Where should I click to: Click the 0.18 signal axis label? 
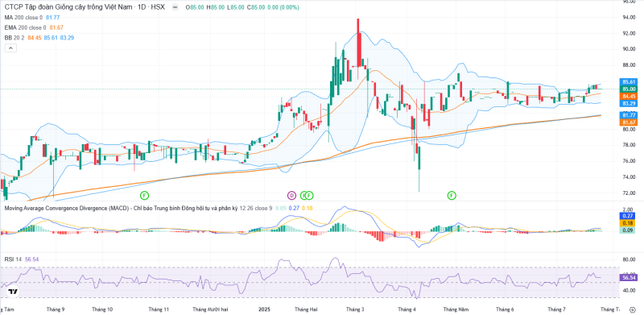[x=629, y=222]
